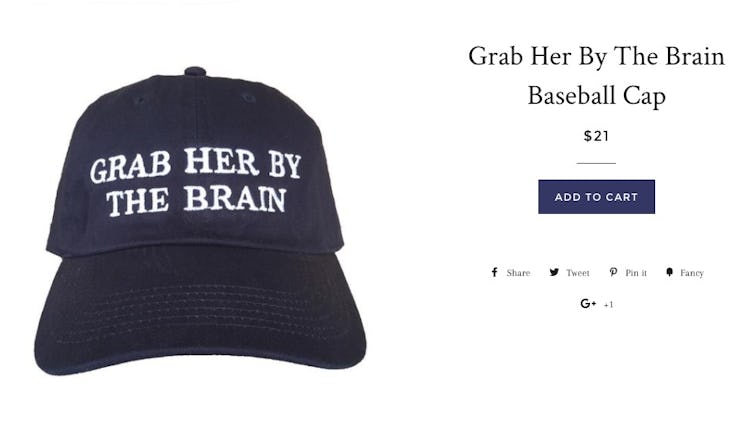
Task: Click the embroidered THE BRAIN text on cap
Action: [196, 200]
